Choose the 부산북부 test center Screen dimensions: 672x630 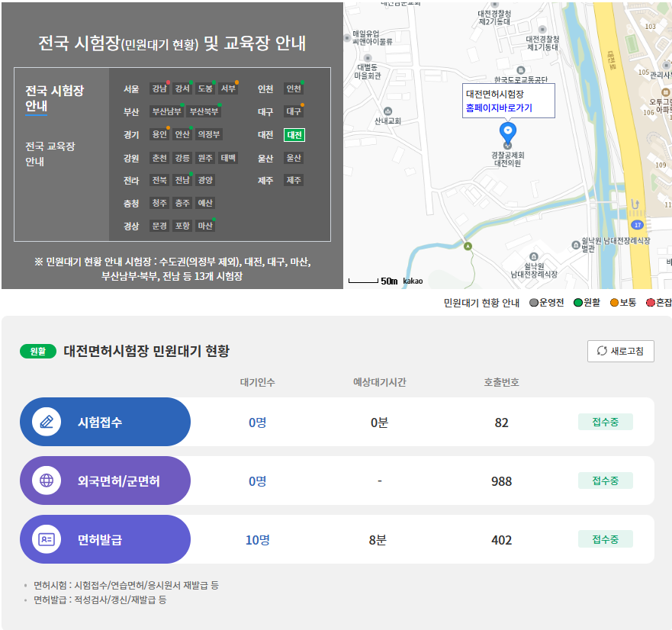(204, 111)
